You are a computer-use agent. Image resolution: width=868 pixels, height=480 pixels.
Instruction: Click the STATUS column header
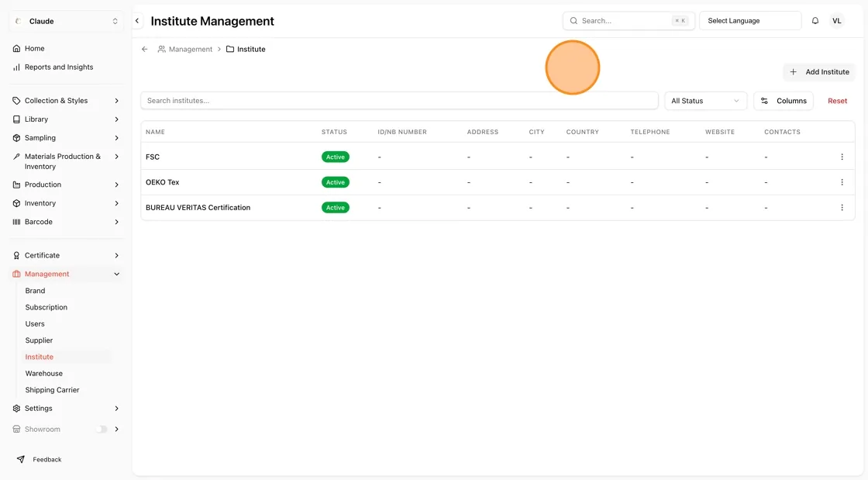[x=334, y=132]
